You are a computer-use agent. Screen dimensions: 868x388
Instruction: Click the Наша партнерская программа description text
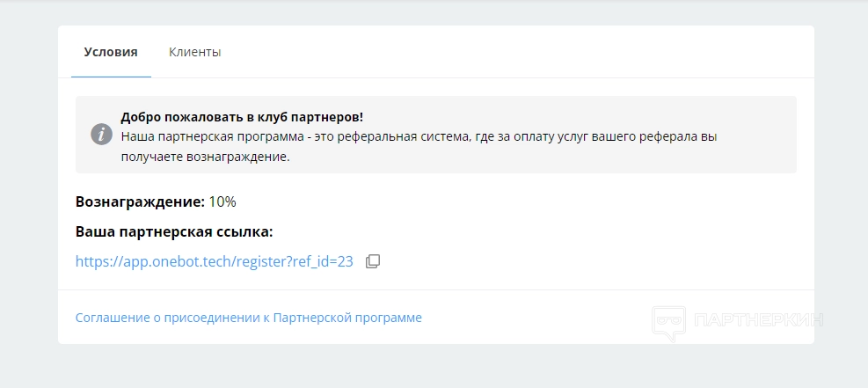[419, 147]
